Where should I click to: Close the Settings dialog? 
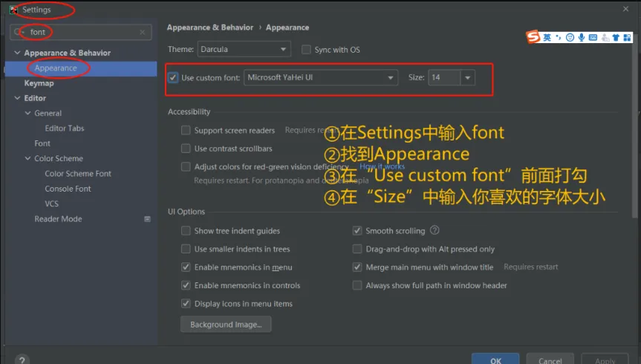[625, 9]
